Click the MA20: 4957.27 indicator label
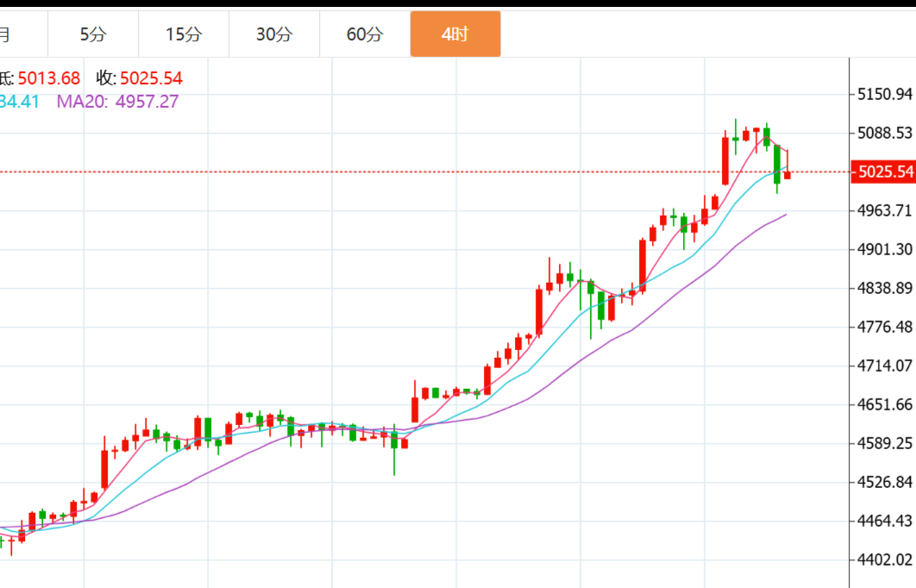 (117, 102)
